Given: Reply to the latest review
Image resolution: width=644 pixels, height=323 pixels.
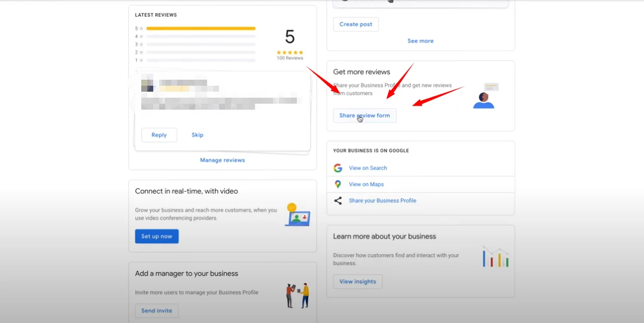Looking at the screenshot, I should click(x=159, y=135).
